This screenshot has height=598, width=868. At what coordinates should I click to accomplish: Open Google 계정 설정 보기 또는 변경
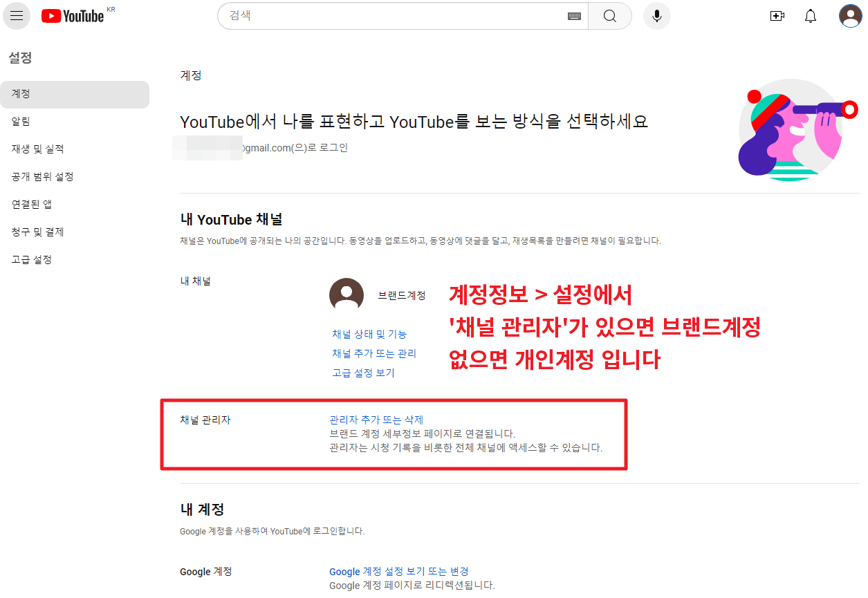coord(399,572)
